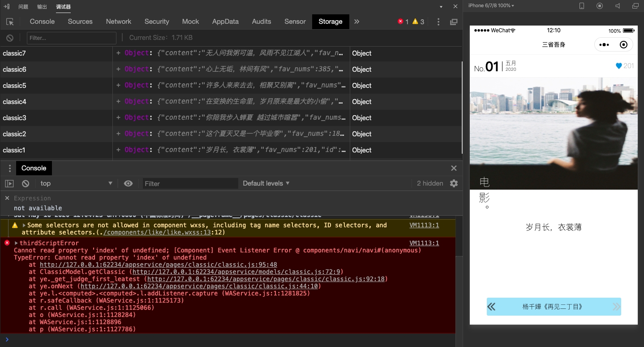Open the top context dropdown
This screenshot has height=347, width=644.
(x=76, y=183)
